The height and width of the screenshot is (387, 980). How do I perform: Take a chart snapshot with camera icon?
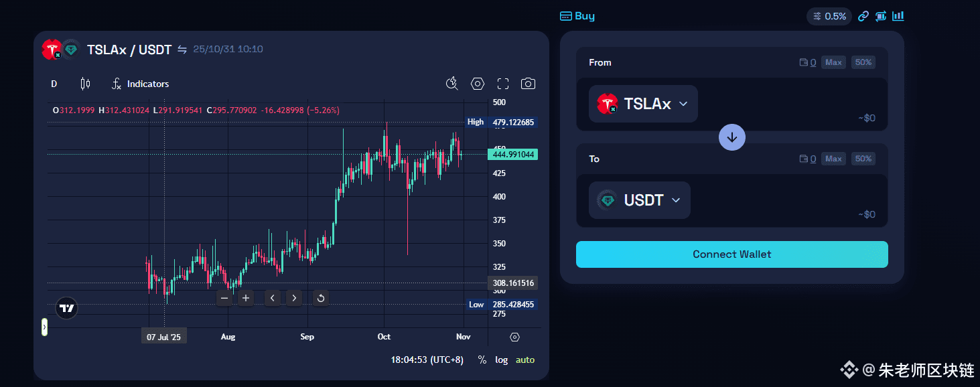[x=528, y=84]
